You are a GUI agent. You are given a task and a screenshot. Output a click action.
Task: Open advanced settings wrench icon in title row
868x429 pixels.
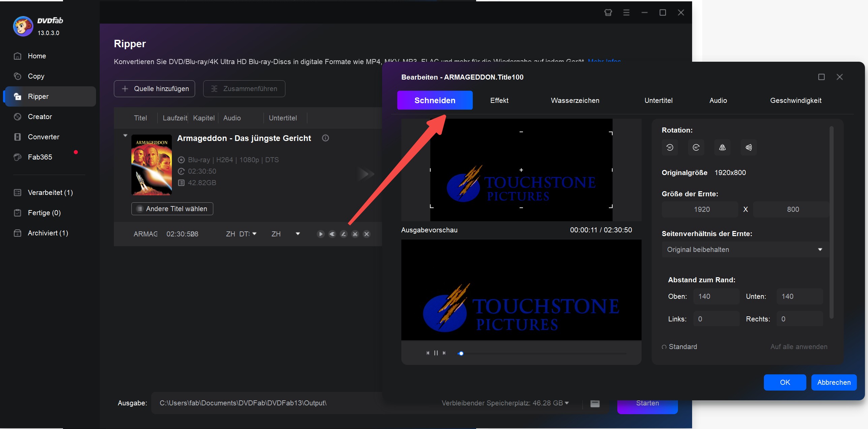tap(332, 234)
